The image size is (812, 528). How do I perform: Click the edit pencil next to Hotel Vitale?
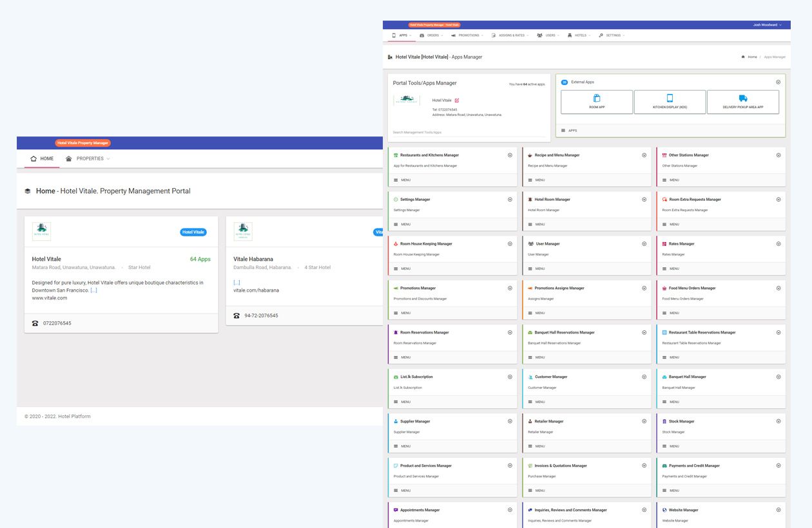click(x=457, y=100)
